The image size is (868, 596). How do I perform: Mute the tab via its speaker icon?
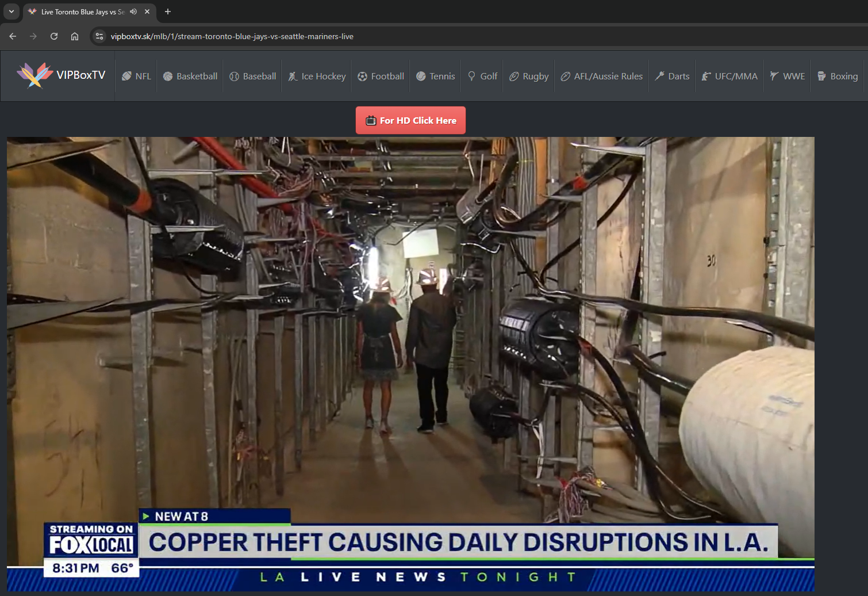tap(133, 12)
